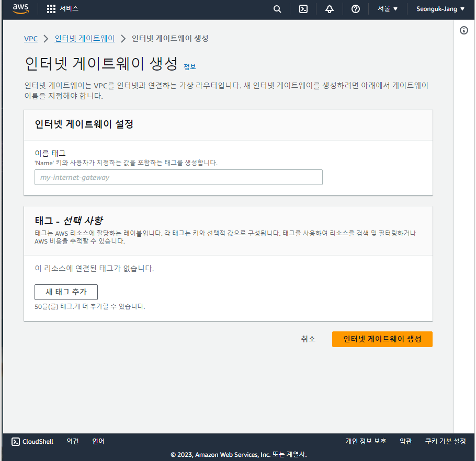Open 의견 feedback in footer
Screen dimensions: 476x461
pos(73,441)
